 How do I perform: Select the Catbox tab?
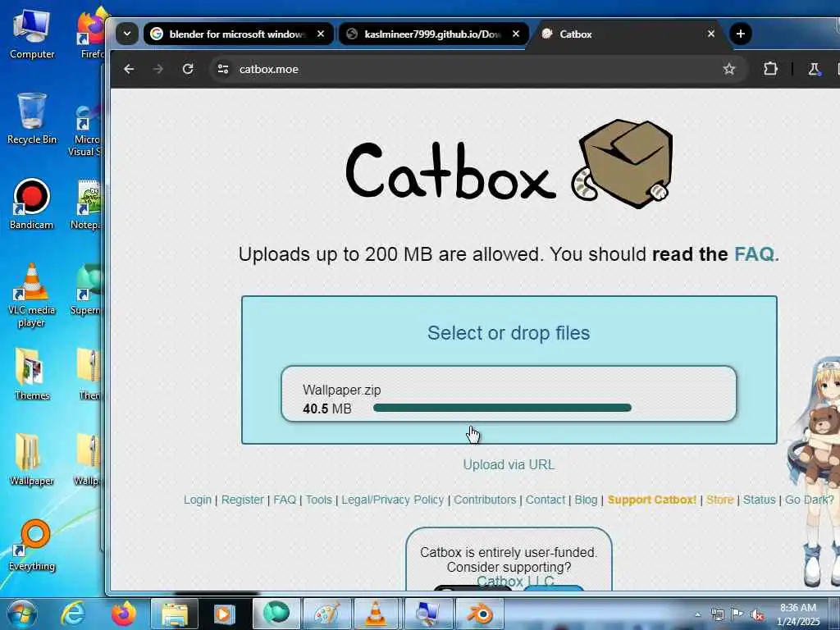[629, 34]
